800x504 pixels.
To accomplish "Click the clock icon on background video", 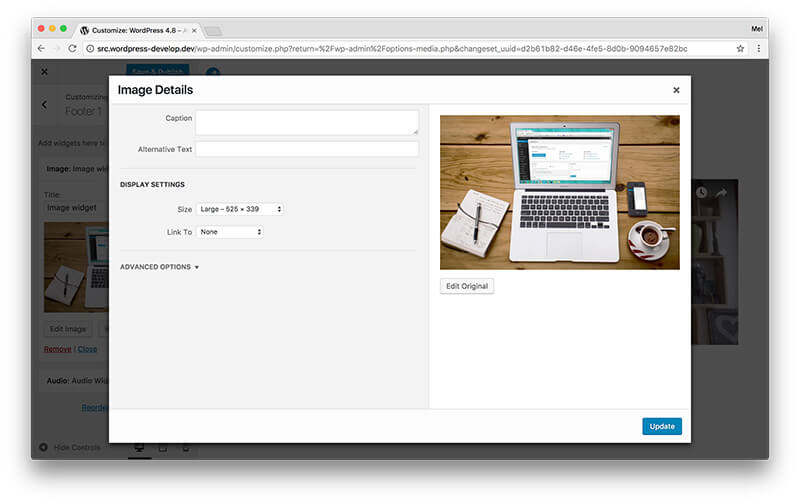I will pyautogui.click(x=702, y=192).
